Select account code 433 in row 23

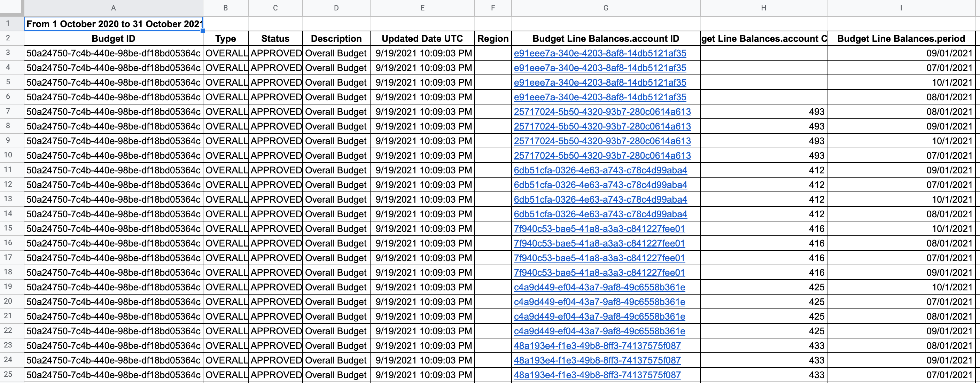click(763, 346)
